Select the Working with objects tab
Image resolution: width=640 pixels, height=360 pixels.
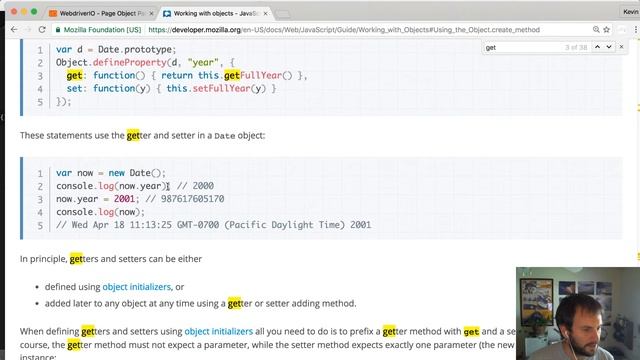(216, 13)
